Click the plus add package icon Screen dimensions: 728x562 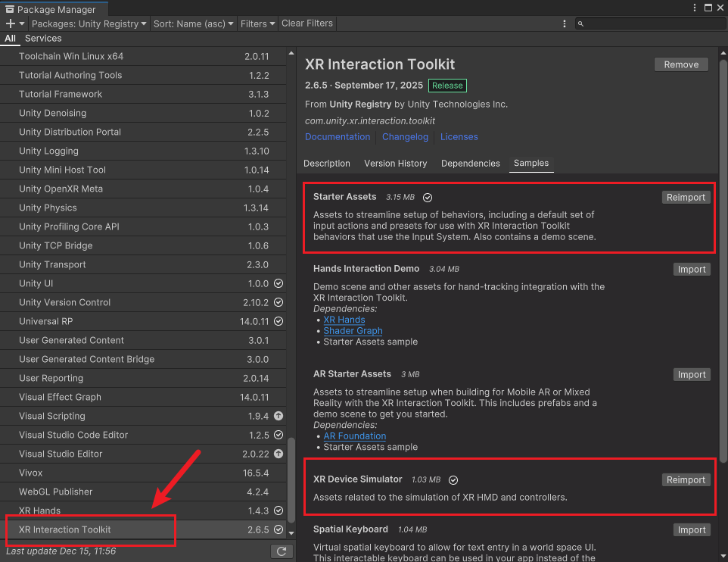[10, 23]
